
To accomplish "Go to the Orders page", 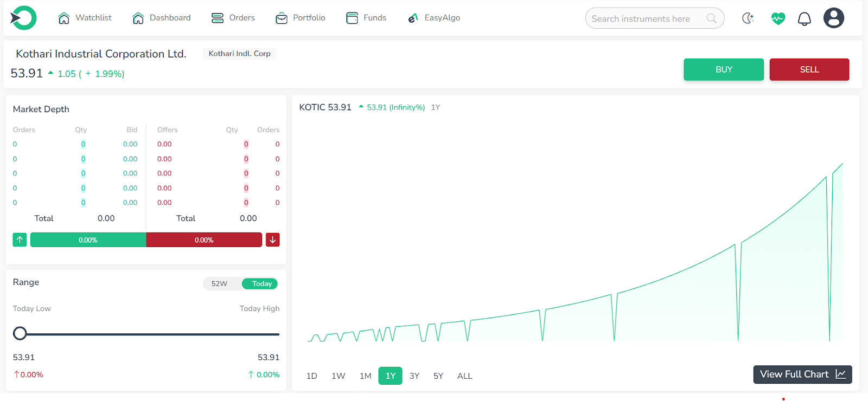I will [x=233, y=18].
